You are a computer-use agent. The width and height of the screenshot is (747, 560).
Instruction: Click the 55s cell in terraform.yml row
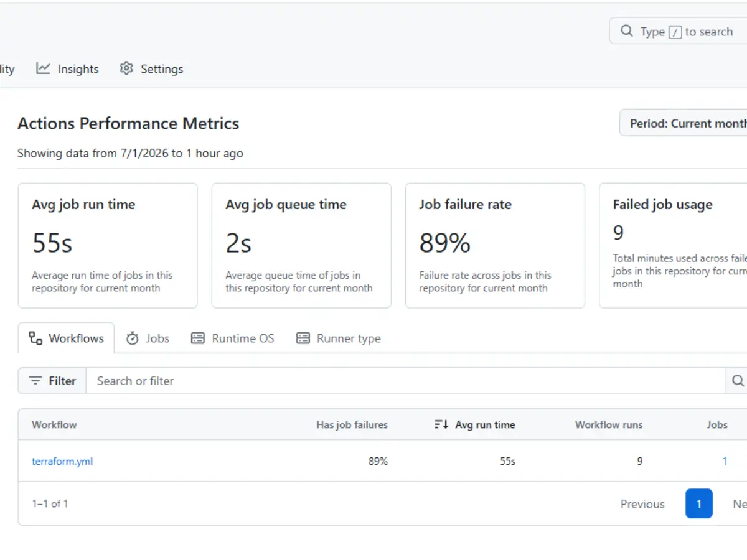point(507,461)
